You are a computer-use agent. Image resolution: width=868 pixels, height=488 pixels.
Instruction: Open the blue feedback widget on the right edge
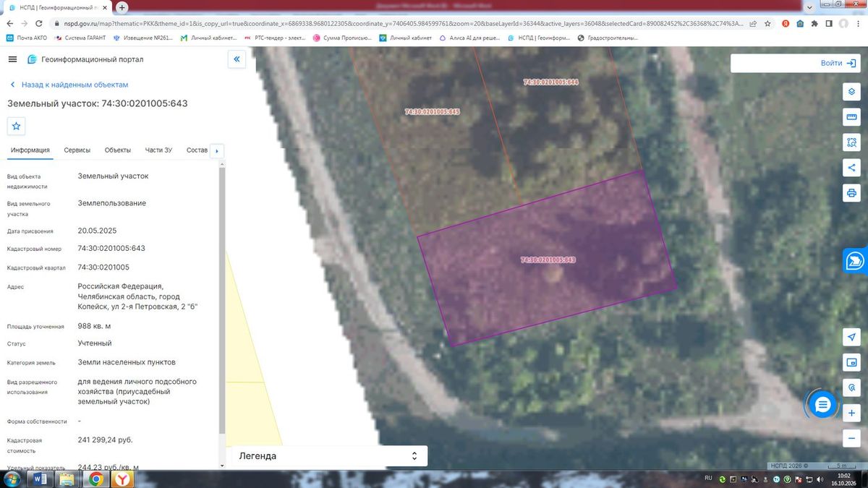(856, 261)
